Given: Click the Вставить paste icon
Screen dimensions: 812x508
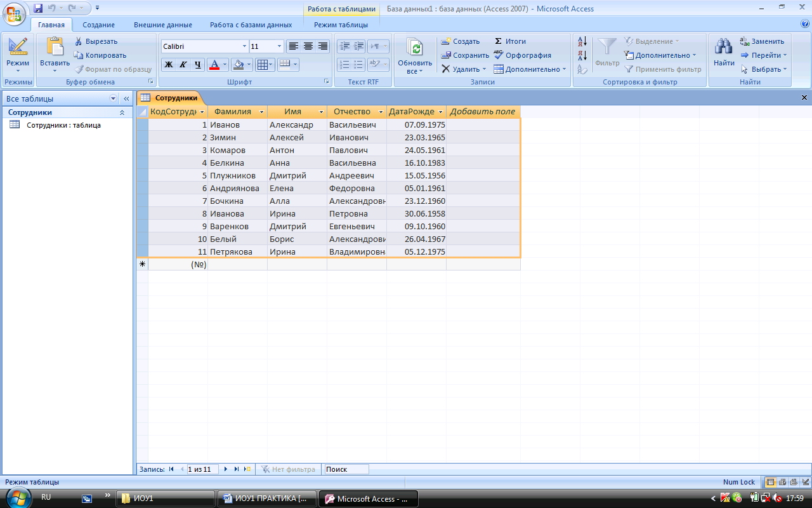Looking at the screenshot, I should pos(55,47).
